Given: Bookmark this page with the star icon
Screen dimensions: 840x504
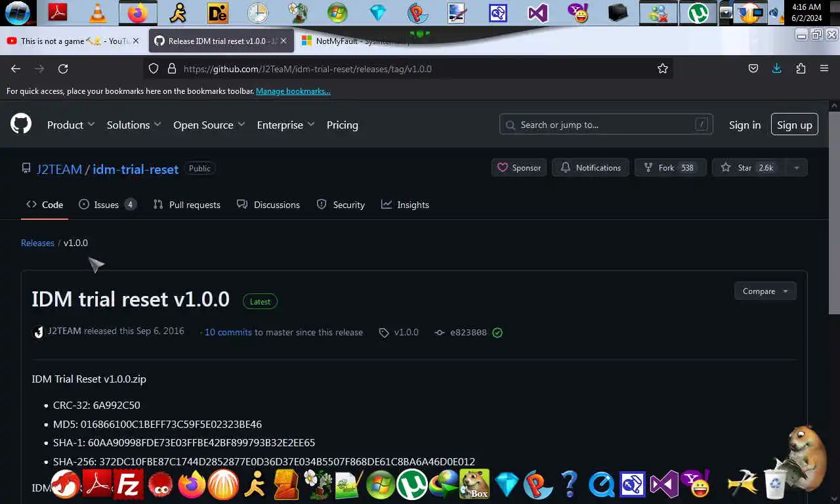Looking at the screenshot, I should point(663,68).
